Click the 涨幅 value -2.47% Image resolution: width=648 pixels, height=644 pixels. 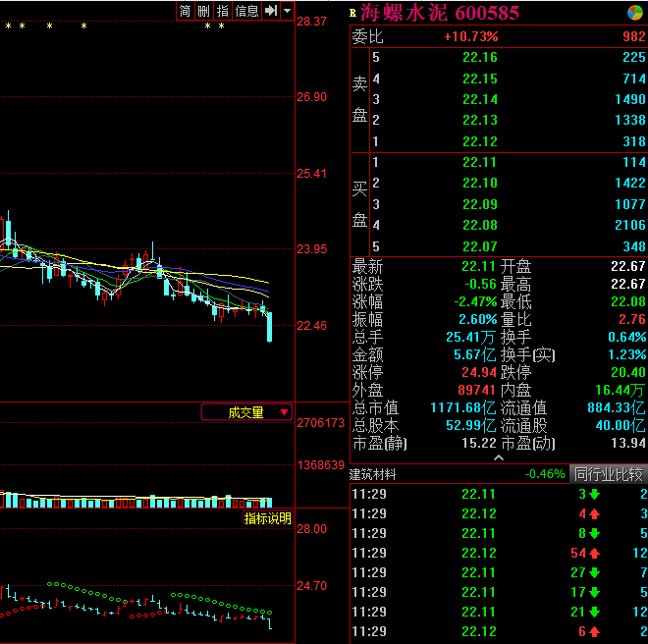(x=475, y=301)
